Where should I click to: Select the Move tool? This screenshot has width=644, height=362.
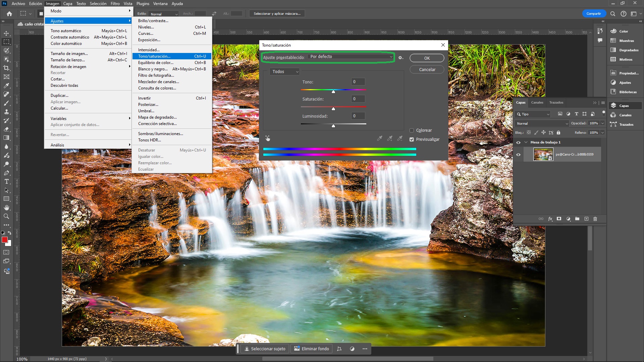(x=6, y=33)
